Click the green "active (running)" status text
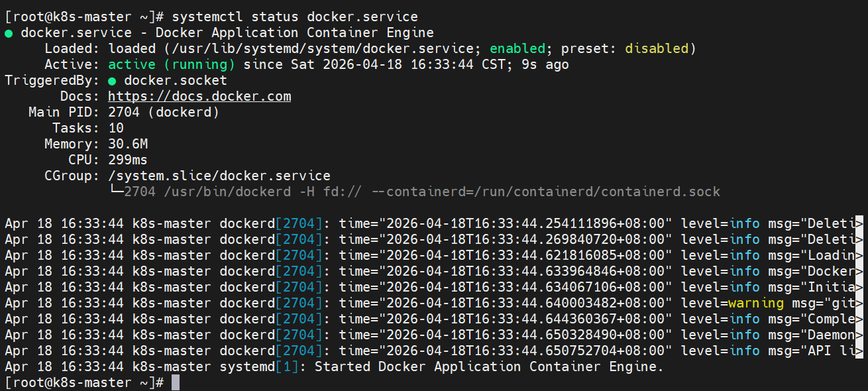The height and width of the screenshot is (391, 868). [x=172, y=65]
